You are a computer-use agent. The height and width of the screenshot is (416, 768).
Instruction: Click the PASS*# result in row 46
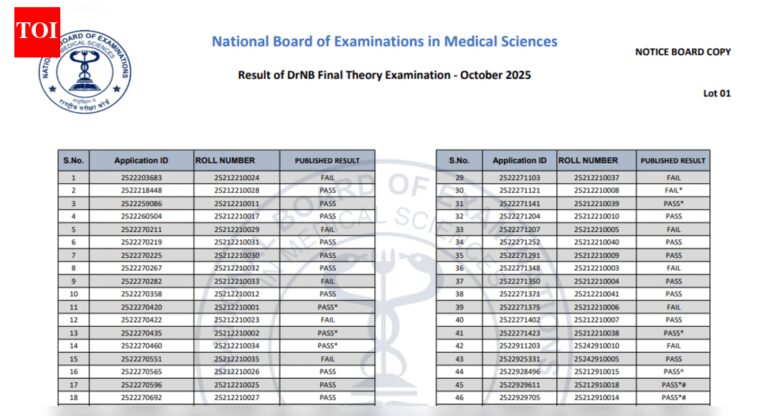[x=673, y=397]
